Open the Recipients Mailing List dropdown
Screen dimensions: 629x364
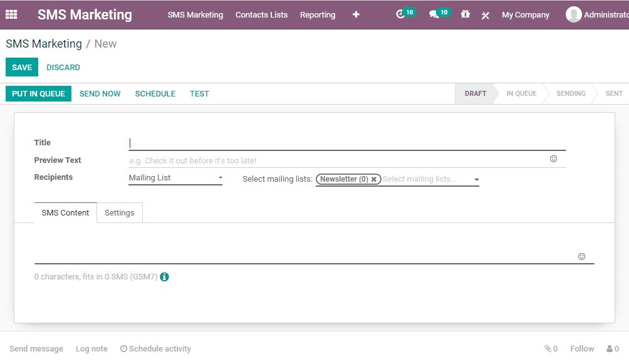tap(175, 178)
